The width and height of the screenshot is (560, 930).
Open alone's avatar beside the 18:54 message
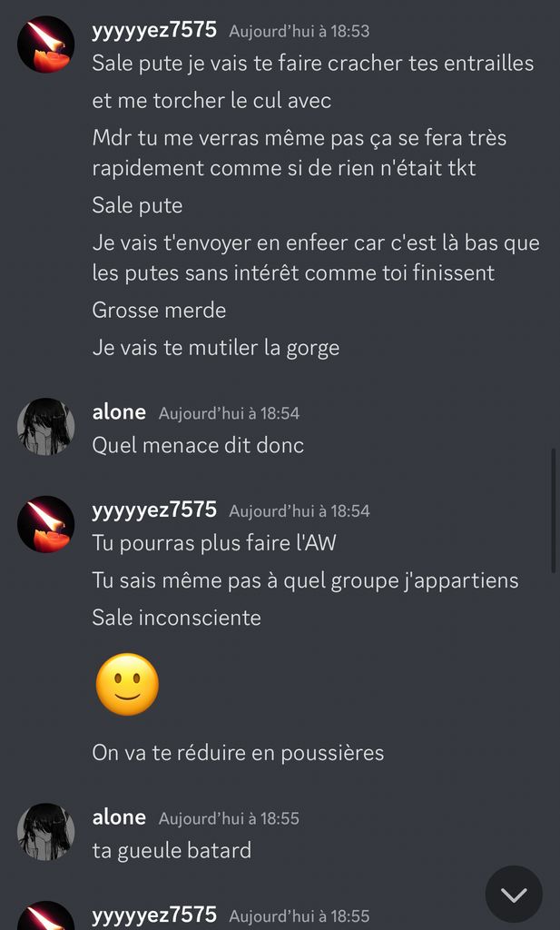tap(45, 427)
